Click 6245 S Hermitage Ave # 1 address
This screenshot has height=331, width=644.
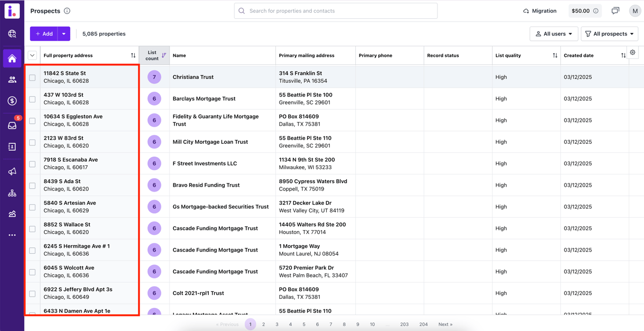click(x=77, y=246)
